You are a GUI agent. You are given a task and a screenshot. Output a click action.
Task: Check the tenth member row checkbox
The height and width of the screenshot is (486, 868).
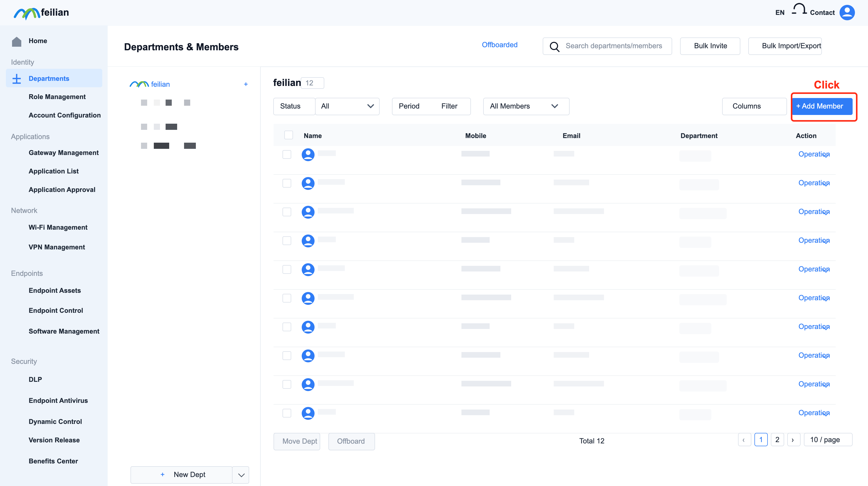click(x=287, y=413)
